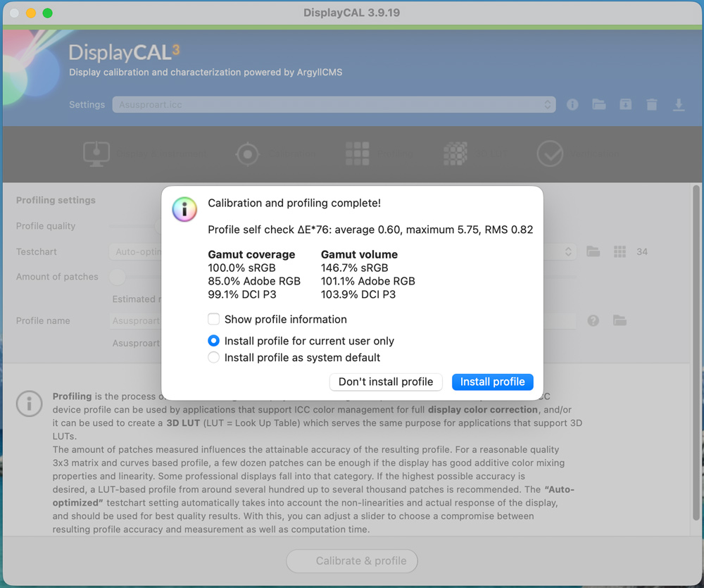Click the Don't install profile button
The width and height of the screenshot is (704, 588).
point(386,382)
